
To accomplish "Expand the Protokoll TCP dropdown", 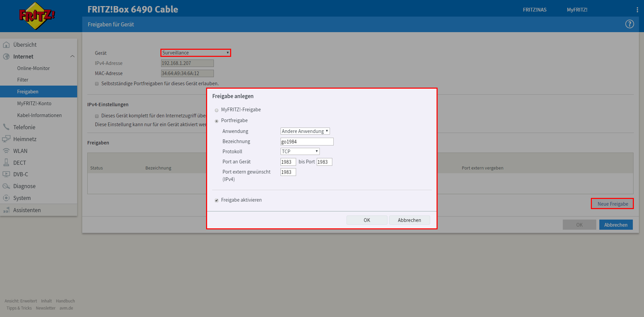I will coord(300,152).
